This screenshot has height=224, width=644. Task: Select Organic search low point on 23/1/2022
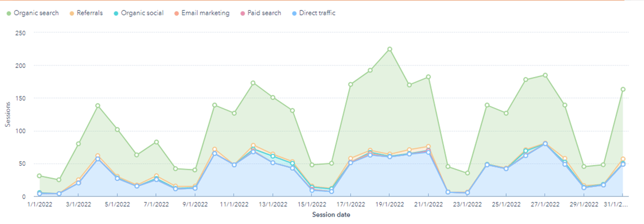coord(467,173)
